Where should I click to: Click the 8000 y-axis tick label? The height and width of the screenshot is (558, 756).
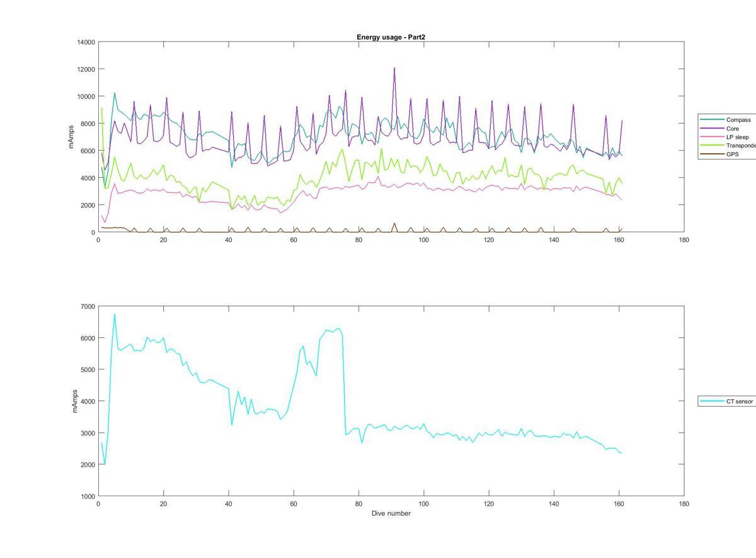coord(87,124)
